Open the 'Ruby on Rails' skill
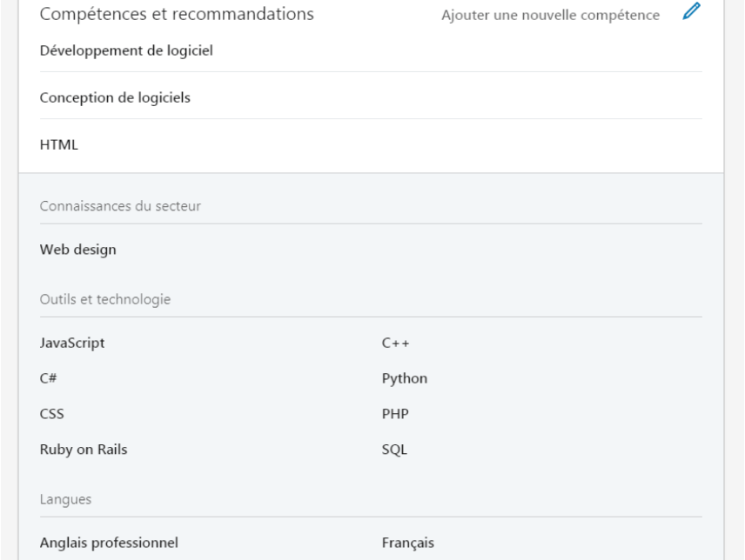The width and height of the screenshot is (745, 560). (x=84, y=450)
